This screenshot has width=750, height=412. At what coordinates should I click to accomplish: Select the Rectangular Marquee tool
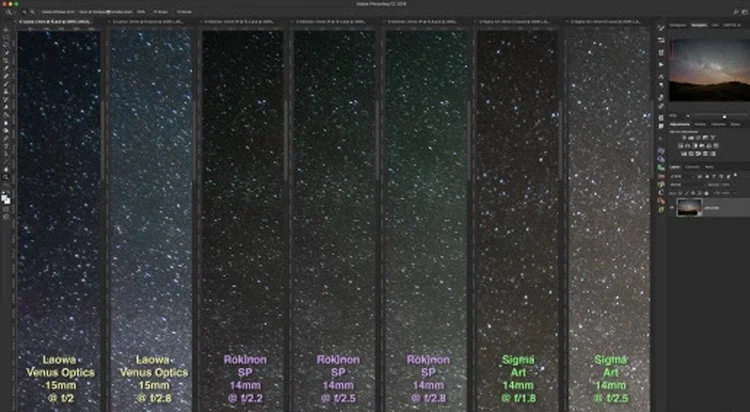click(x=6, y=37)
